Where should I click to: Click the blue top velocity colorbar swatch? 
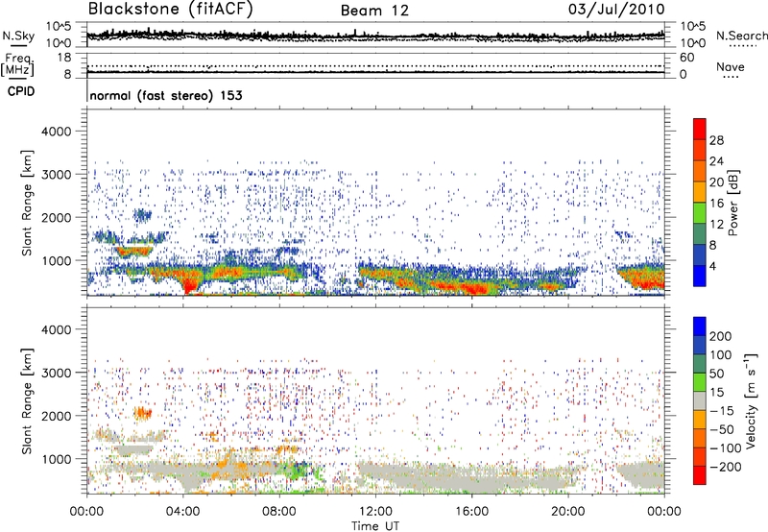pos(700,326)
